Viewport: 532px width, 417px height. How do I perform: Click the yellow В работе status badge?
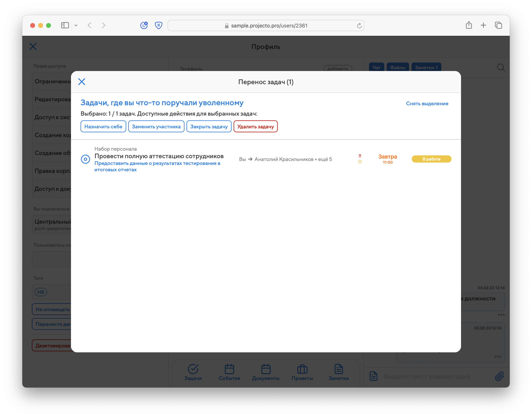(431, 159)
